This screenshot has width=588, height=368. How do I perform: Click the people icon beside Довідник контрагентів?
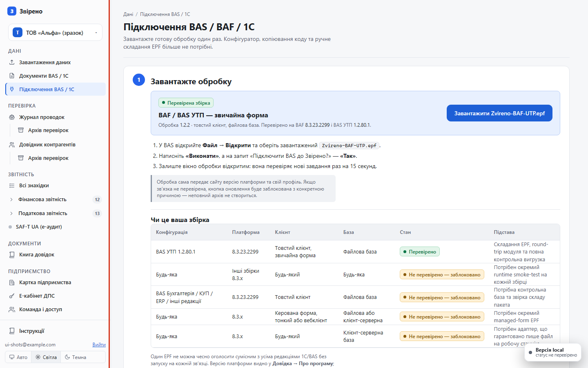(12, 145)
